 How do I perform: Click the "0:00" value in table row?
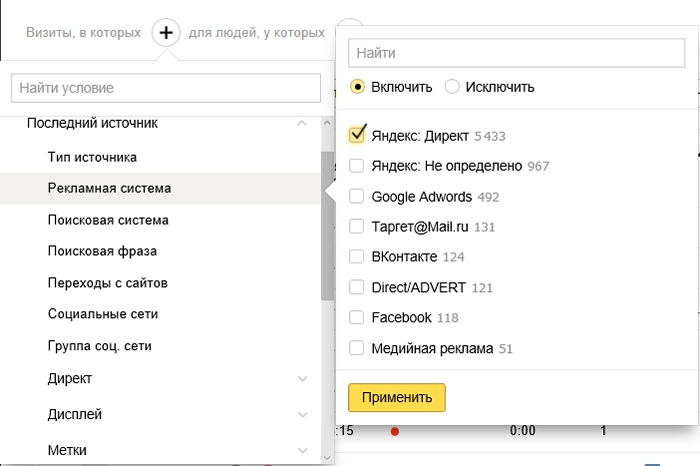point(522,430)
